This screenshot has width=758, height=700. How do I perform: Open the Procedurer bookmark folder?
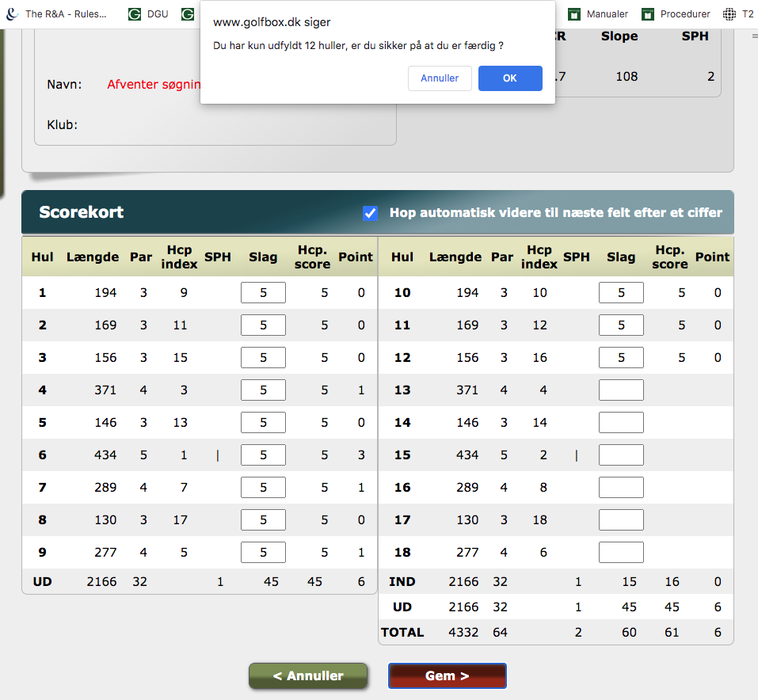coord(678,14)
